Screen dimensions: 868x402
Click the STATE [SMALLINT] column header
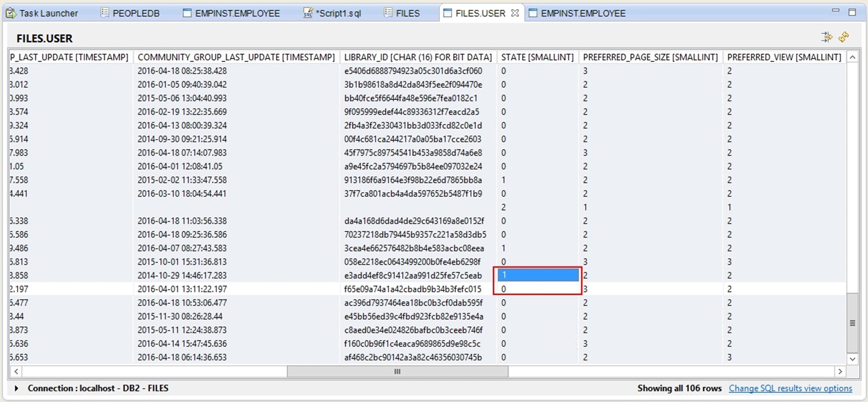pos(537,57)
